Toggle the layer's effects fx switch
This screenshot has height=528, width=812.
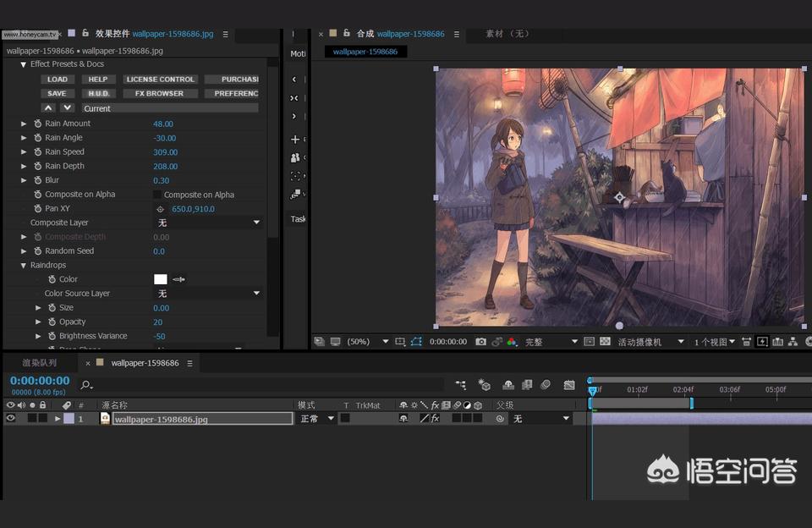pyautogui.click(x=435, y=418)
